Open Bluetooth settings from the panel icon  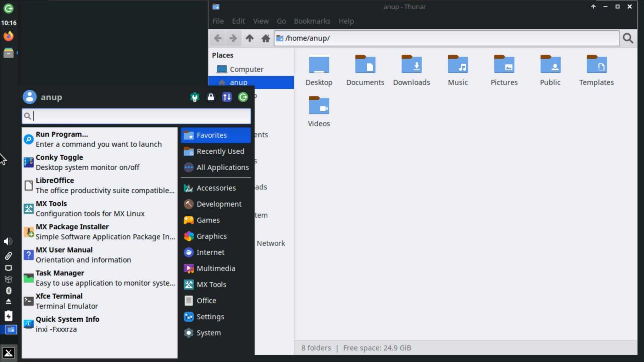click(x=8, y=291)
